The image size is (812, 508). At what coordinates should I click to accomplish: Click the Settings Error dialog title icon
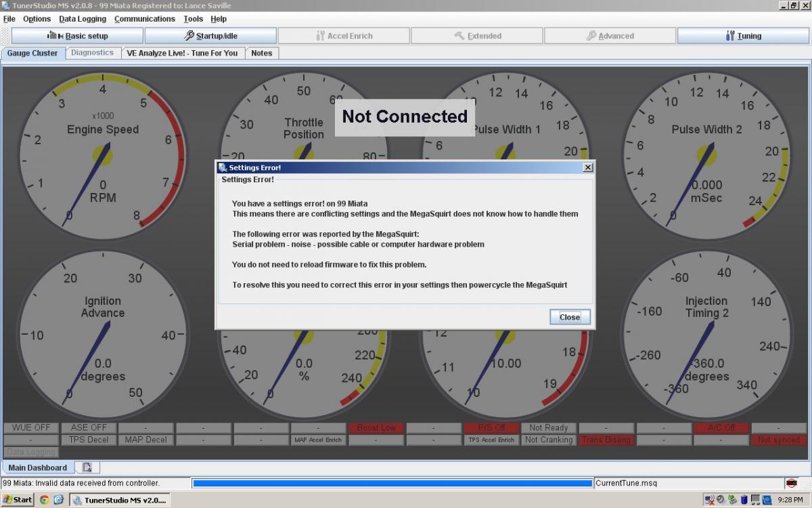click(222, 167)
